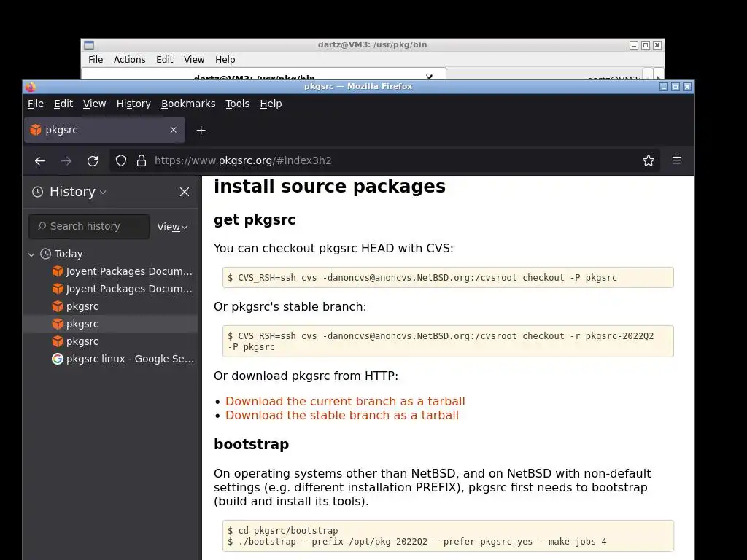Viewport: 747px width, 560px height.
Task: Follow the current branch tarball download link
Action: coord(345,401)
